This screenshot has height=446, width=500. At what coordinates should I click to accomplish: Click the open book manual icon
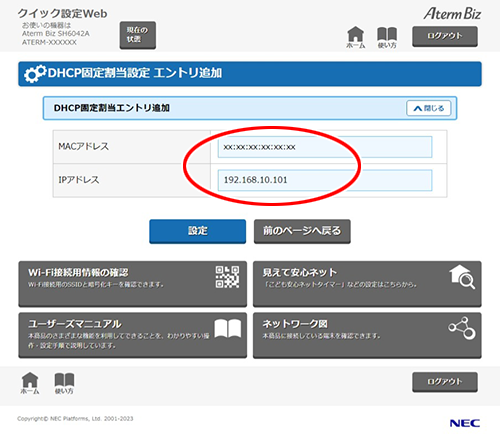tap(228, 329)
